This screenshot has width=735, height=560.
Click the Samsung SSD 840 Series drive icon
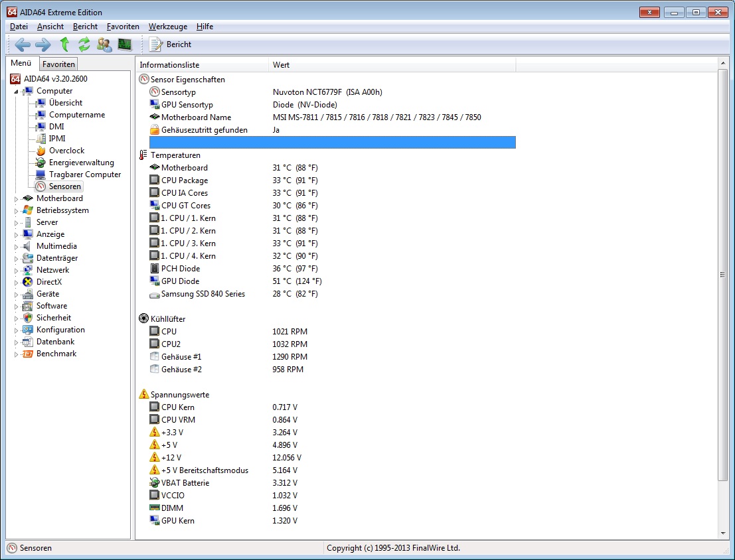click(x=154, y=295)
